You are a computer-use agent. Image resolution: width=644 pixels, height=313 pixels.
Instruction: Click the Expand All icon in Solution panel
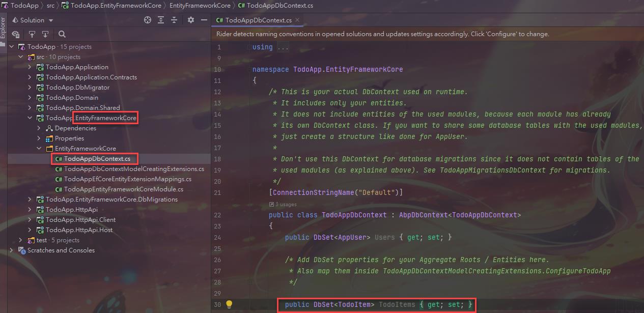[x=161, y=20]
